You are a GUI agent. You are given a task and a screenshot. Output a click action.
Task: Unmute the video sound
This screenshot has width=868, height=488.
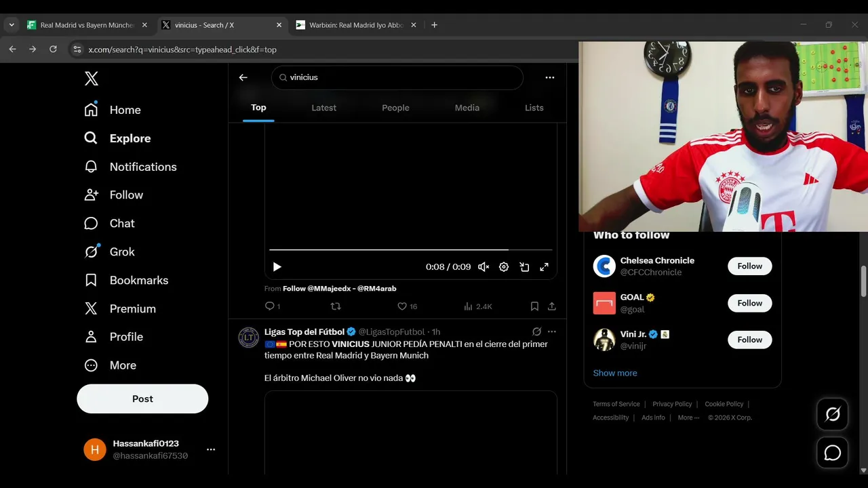click(484, 267)
